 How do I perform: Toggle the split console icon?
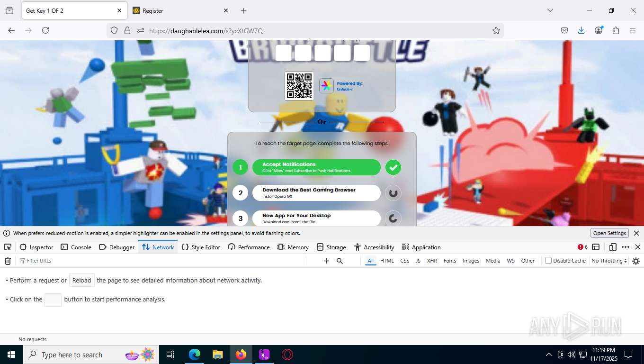(x=596, y=247)
